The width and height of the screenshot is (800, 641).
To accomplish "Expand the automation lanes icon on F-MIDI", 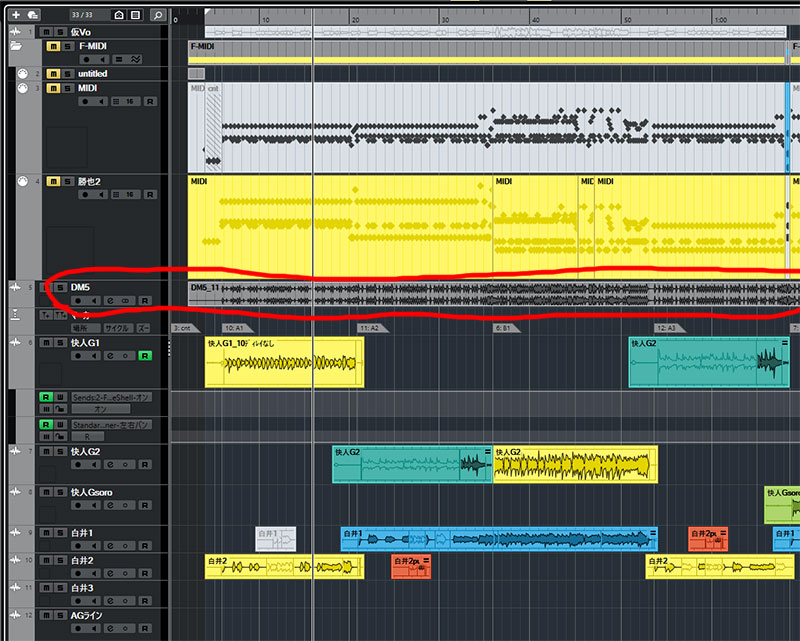I will click(135, 59).
